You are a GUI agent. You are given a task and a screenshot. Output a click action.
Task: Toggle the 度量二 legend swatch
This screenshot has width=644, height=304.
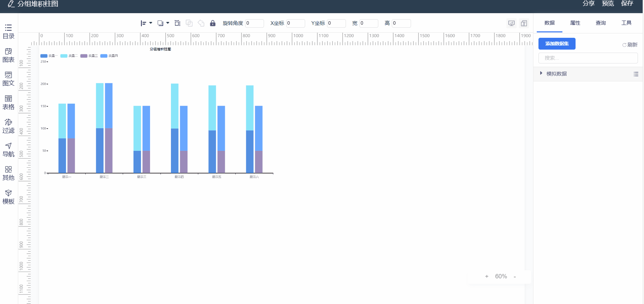[64, 56]
